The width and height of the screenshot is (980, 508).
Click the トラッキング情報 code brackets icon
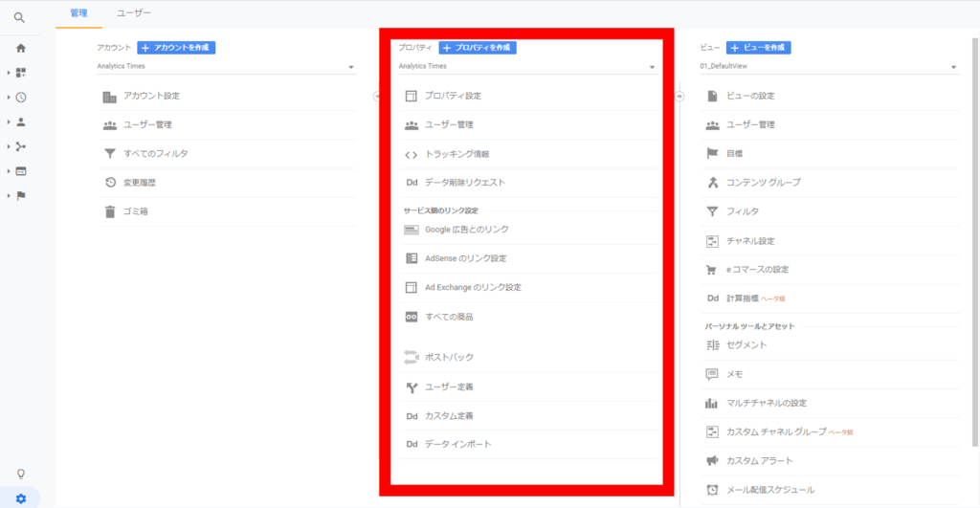tap(412, 154)
